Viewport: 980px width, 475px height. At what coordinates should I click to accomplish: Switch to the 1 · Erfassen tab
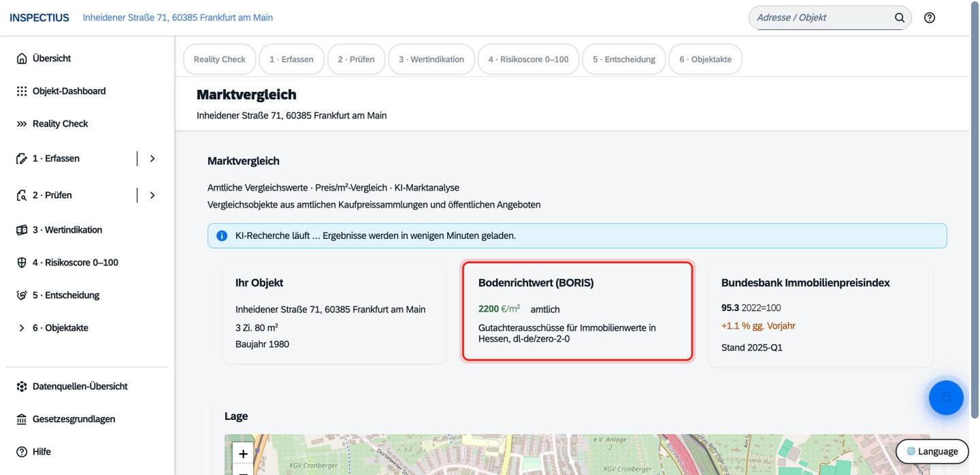[291, 59]
